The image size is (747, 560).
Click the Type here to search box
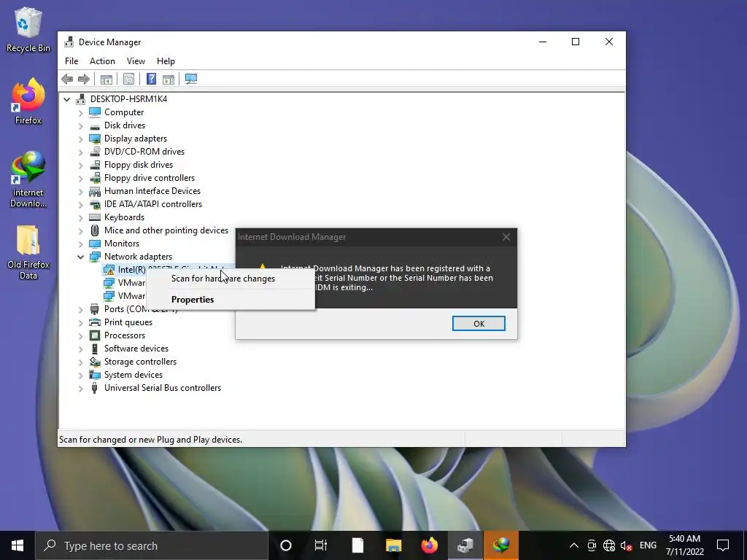click(152, 545)
